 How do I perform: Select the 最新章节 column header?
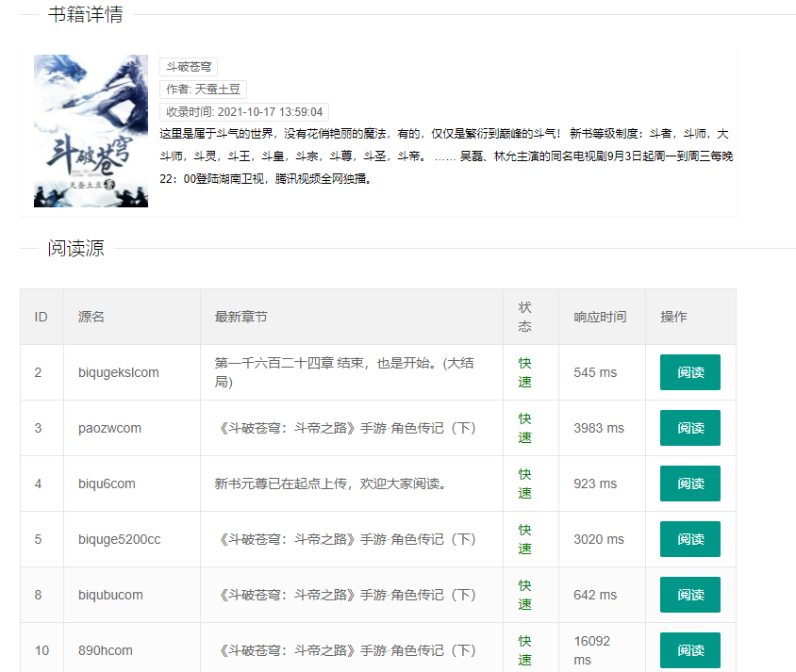(x=241, y=317)
